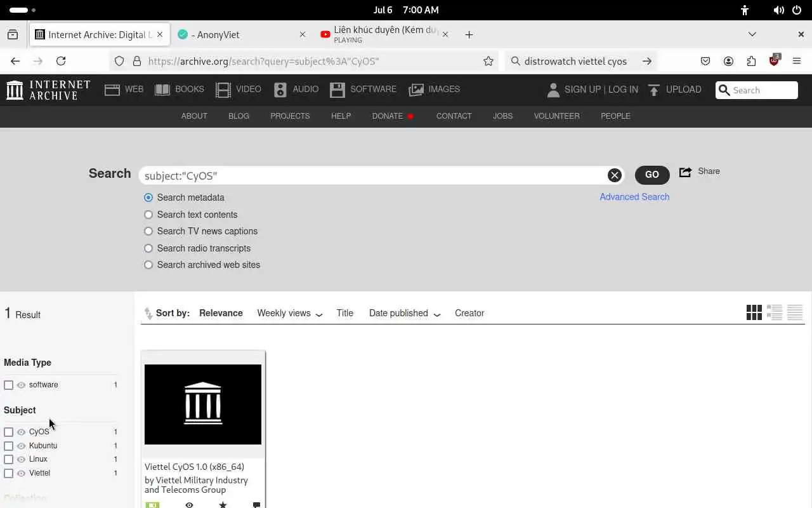Open the BLOG menu item
The width and height of the screenshot is (812, 508).
(239, 116)
